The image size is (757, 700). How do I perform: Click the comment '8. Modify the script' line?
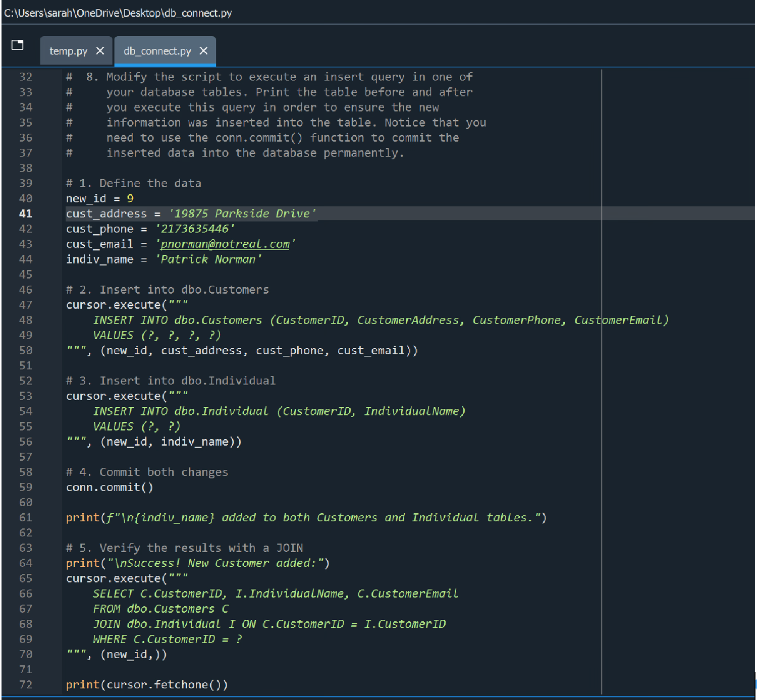[269, 77]
